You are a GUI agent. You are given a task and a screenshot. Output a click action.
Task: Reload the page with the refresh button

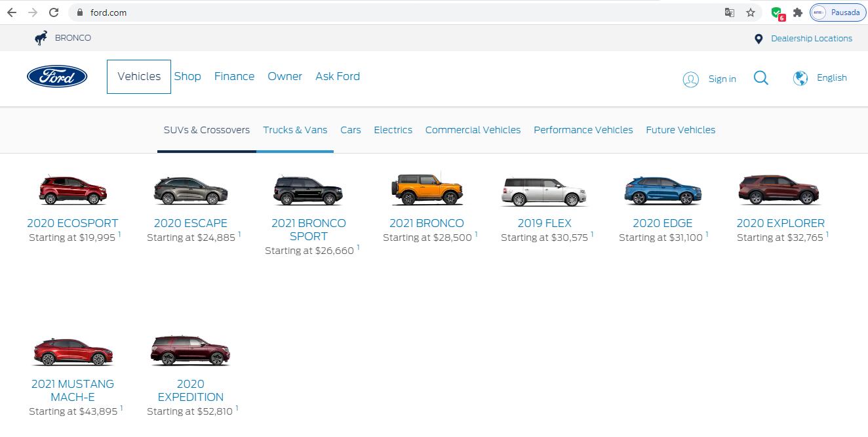click(54, 12)
